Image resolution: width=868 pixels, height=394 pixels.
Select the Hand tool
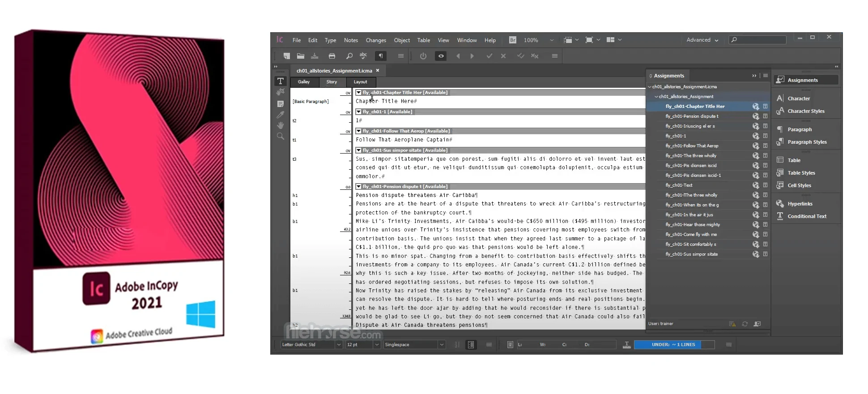(281, 125)
